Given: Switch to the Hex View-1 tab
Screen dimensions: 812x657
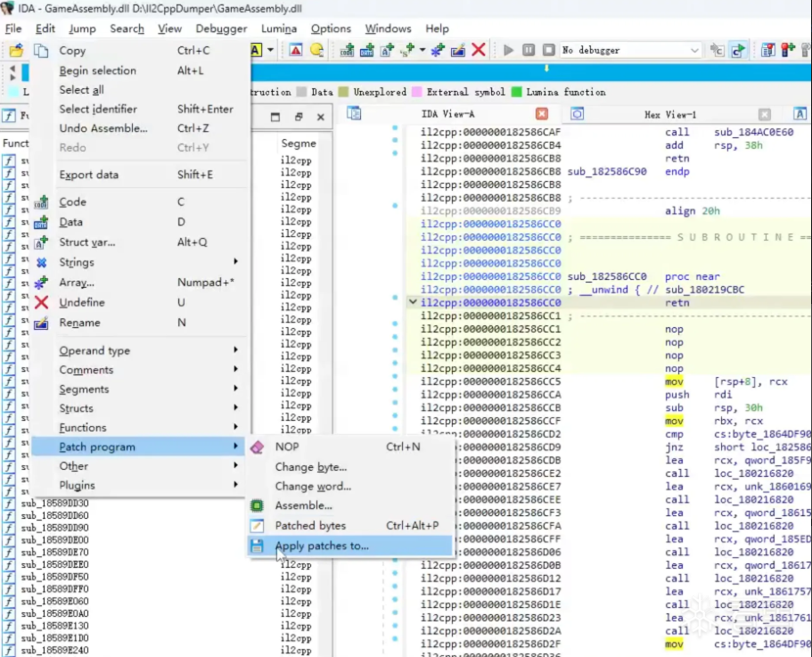Looking at the screenshot, I should [x=670, y=115].
